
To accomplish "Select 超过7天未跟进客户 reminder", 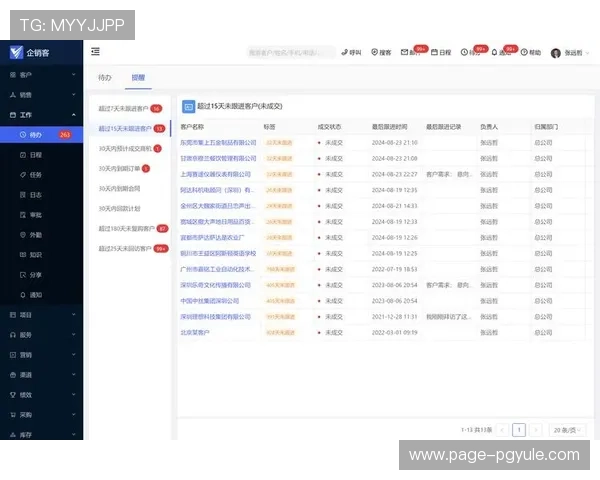I will point(130,109).
